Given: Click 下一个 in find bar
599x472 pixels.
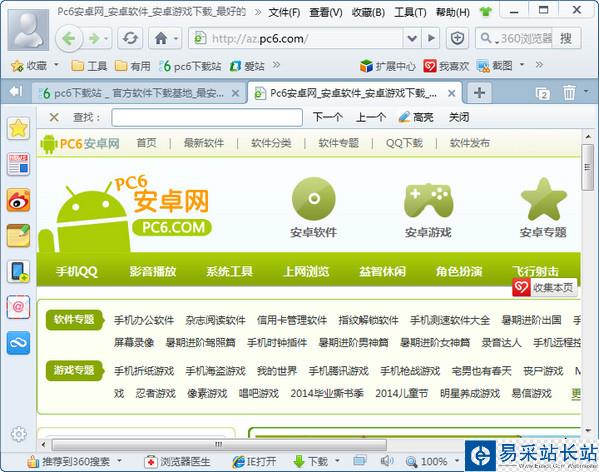Looking at the screenshot, I should coord(328,117).
